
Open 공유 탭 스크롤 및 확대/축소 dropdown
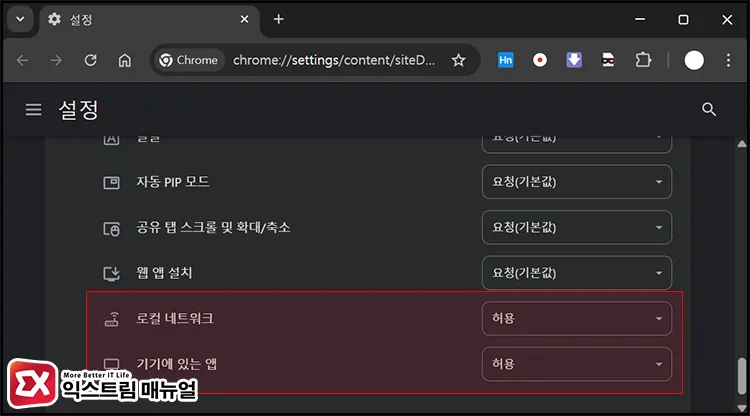point(577,227)
